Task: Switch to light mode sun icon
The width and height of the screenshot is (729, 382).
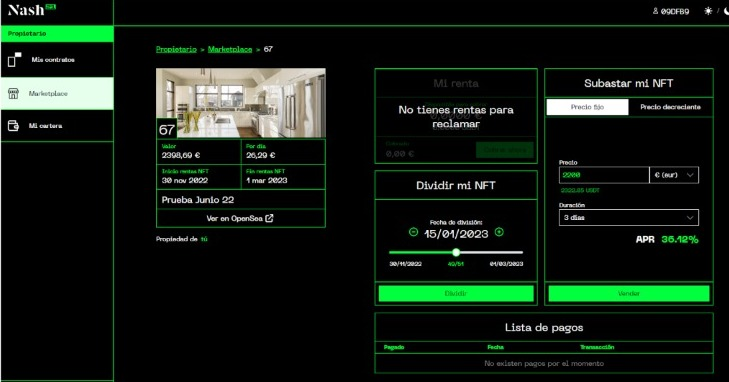Action: [708, 11]
